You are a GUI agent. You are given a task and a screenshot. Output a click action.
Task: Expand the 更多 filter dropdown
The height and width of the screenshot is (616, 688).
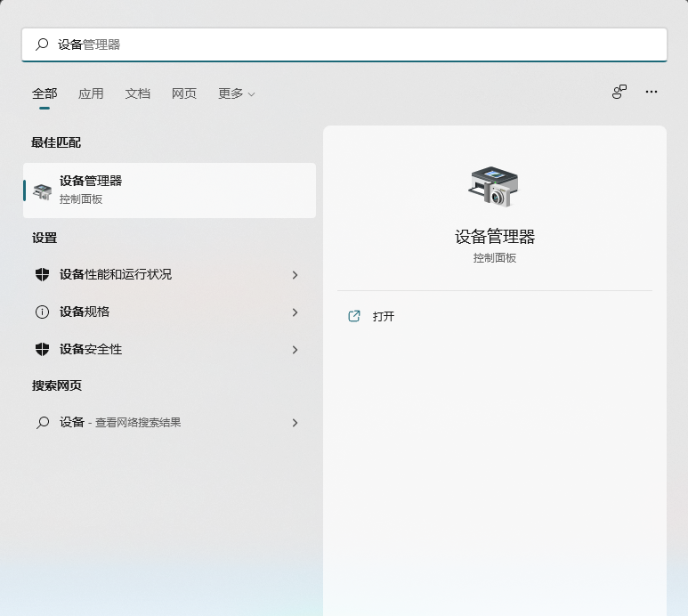[237, 93]
